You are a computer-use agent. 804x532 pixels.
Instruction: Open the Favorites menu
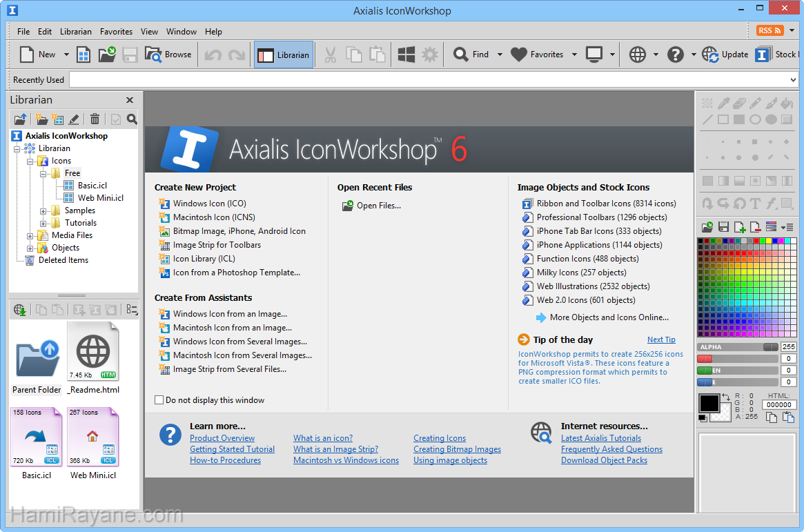pyautogui.click(x=116, y=31)
